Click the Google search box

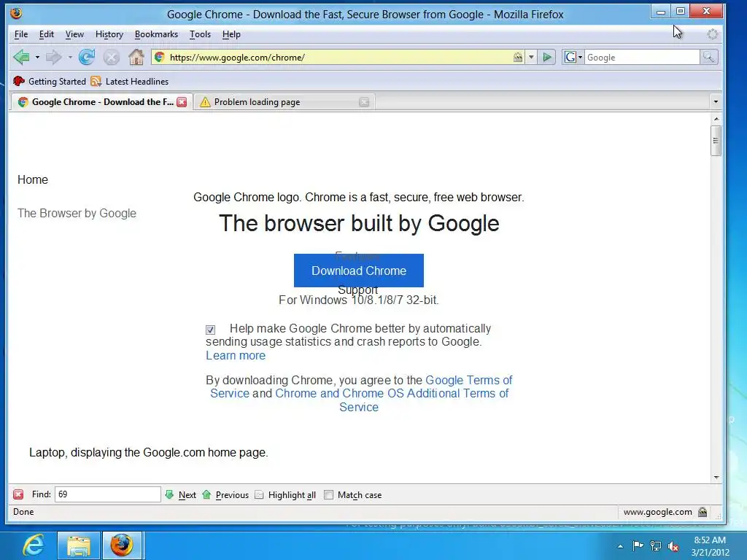click(642, 57)
